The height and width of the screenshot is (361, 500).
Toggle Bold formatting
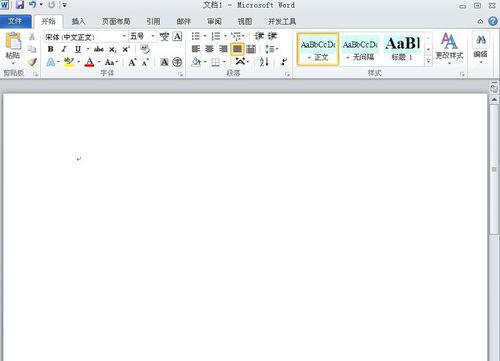tap(51, 49)
